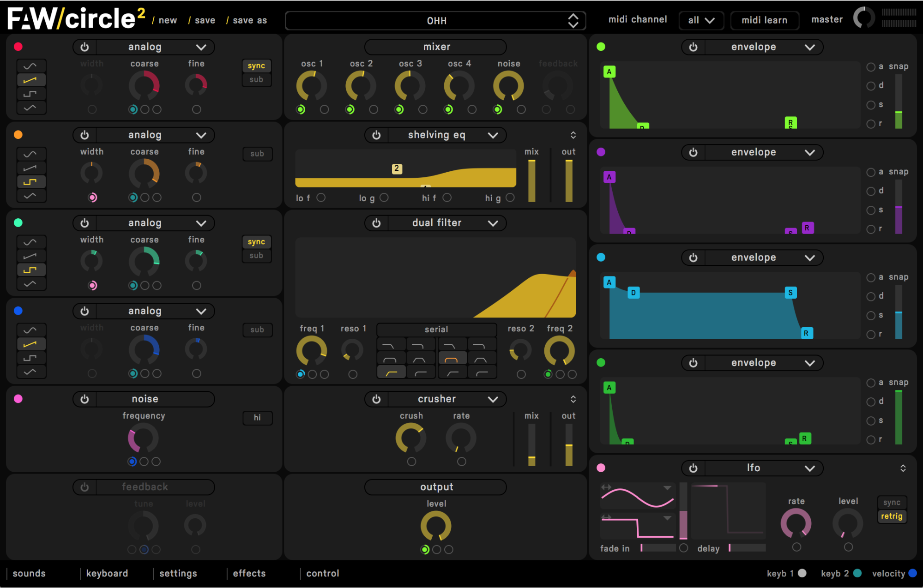The image size is (923, 588).
Task: Select the triangle waveform on oscillator 3
Action: [31, 284]
